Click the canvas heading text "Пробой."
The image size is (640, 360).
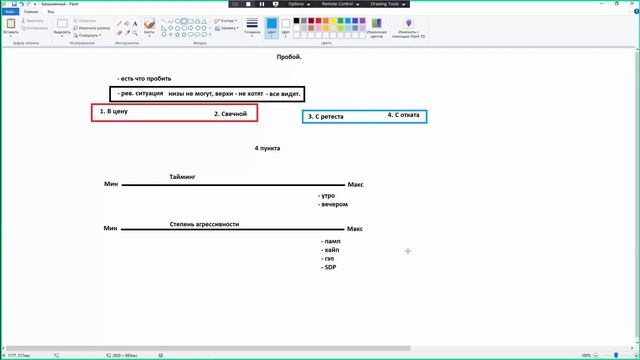coord(289,57)
